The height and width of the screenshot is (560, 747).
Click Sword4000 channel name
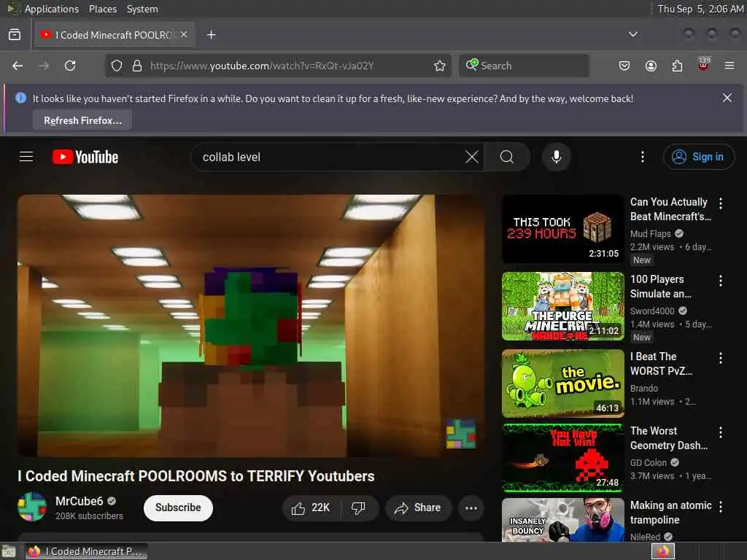click(x=652, y=311)
